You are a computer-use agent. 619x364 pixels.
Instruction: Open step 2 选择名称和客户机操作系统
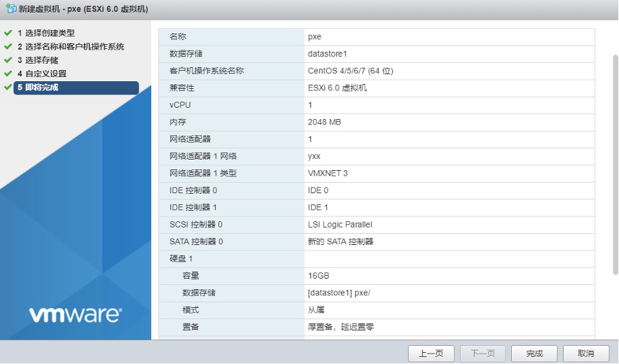(x=71, y=47)
